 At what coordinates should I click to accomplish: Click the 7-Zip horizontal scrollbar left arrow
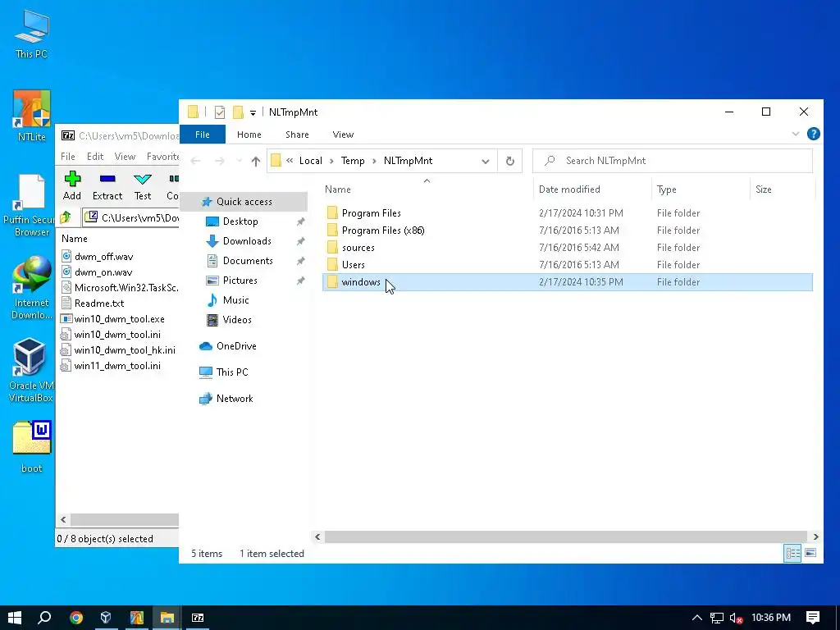63,519
